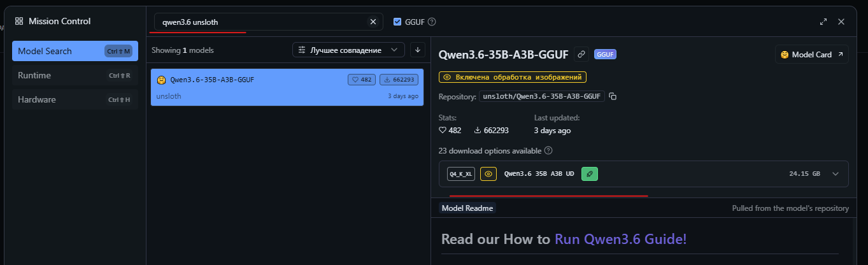868x265 pixels.
Task: Click the 482 likes badge in the result
Action: click(362, 80)
